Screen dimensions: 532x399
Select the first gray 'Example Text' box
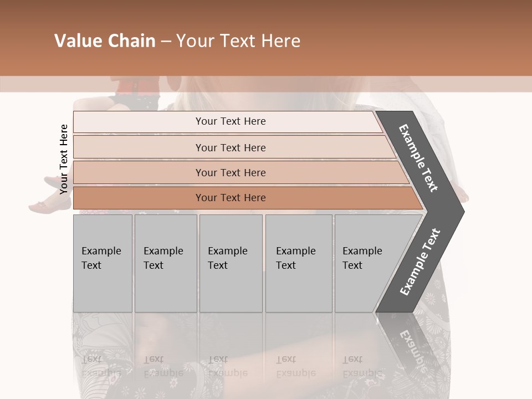coord(103,263)
